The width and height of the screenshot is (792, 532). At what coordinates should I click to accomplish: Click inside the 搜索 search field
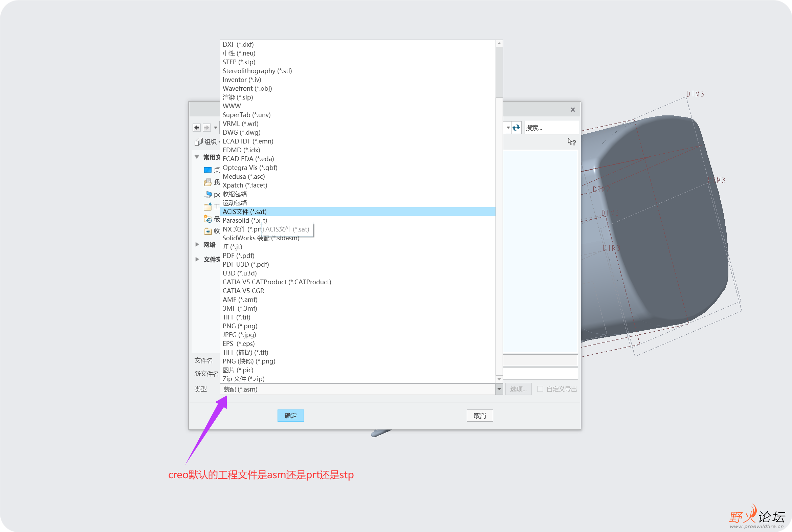tap(551, 128)
